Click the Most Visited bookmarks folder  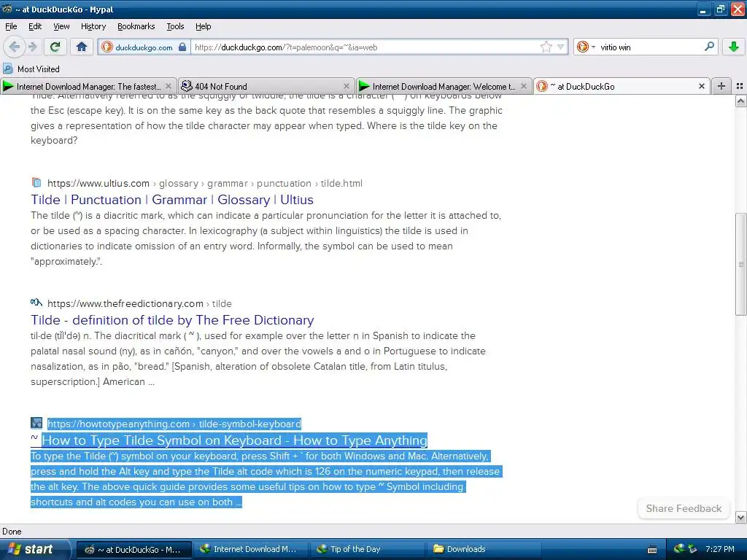point(31,69)
